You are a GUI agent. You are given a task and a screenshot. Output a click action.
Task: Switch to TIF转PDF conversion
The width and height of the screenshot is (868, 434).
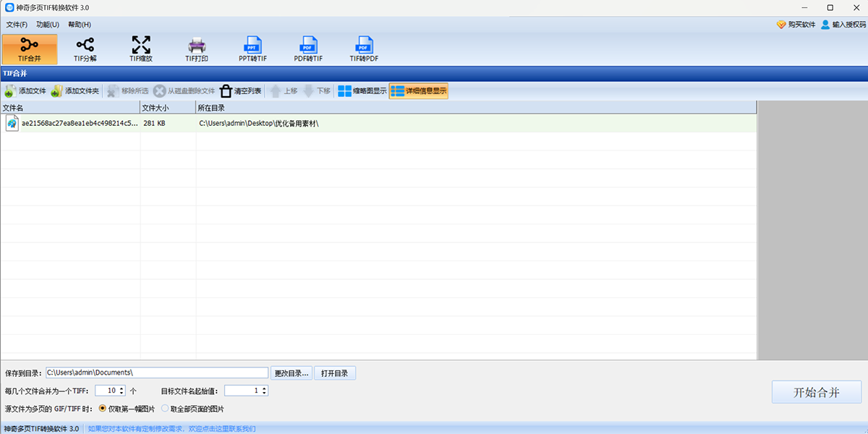pyautogui.click(x=364, y=48)
